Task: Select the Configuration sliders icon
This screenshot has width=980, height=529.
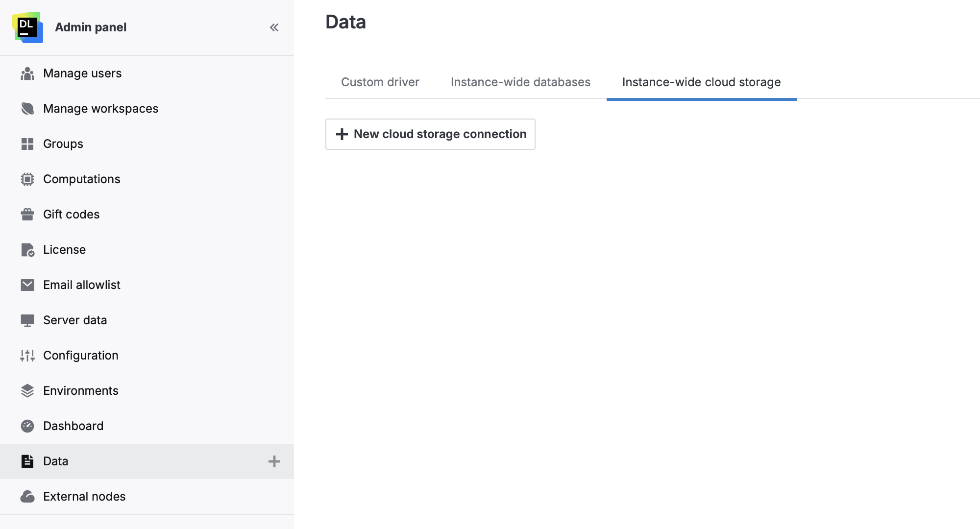Action: tap(27, 356)
